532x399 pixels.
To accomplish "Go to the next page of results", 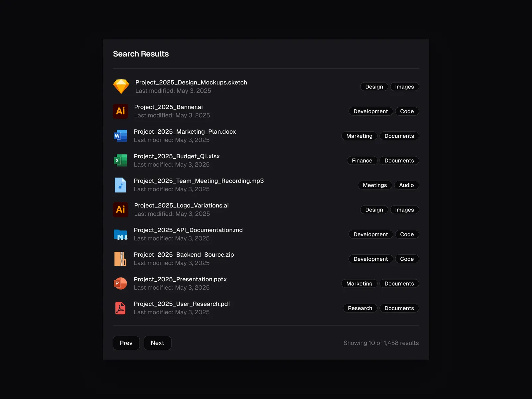I will [157, 343].
